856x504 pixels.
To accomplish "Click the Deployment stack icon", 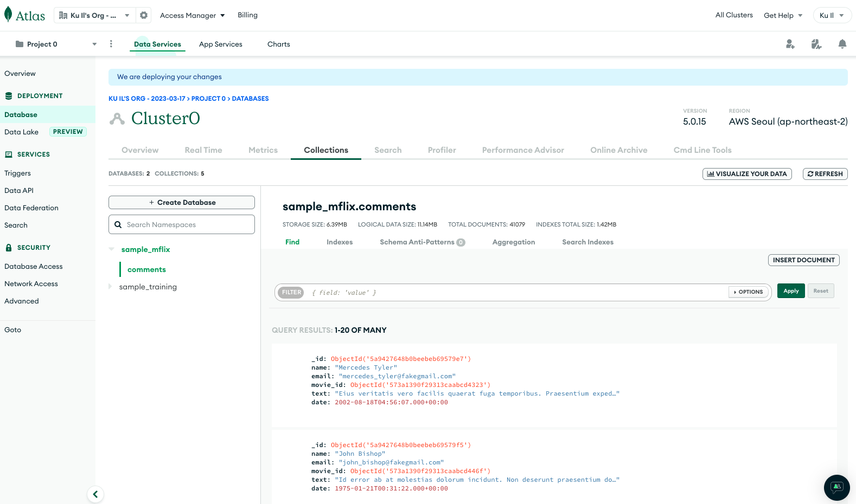I will click(9, 96).
